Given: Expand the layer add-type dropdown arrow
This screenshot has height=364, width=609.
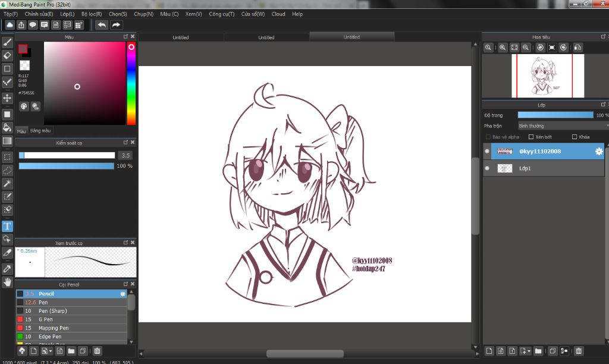Looking at the screenshot, I should point(529,351).
